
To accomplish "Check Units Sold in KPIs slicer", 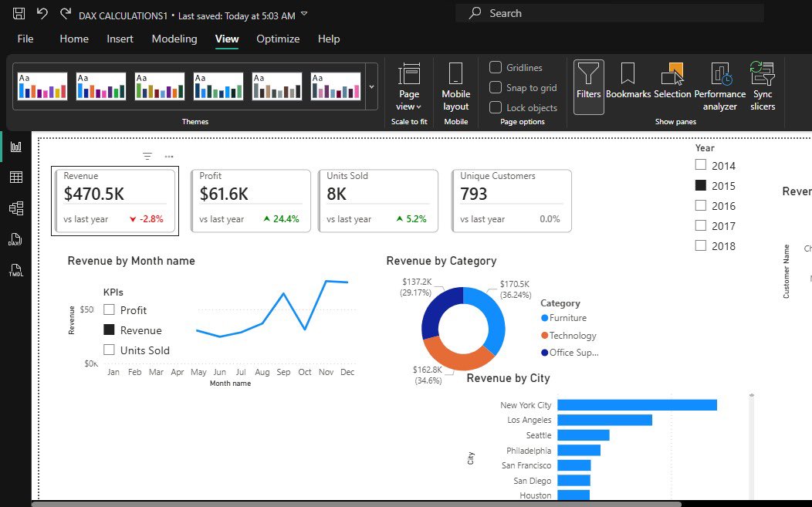I will [109, 350].
